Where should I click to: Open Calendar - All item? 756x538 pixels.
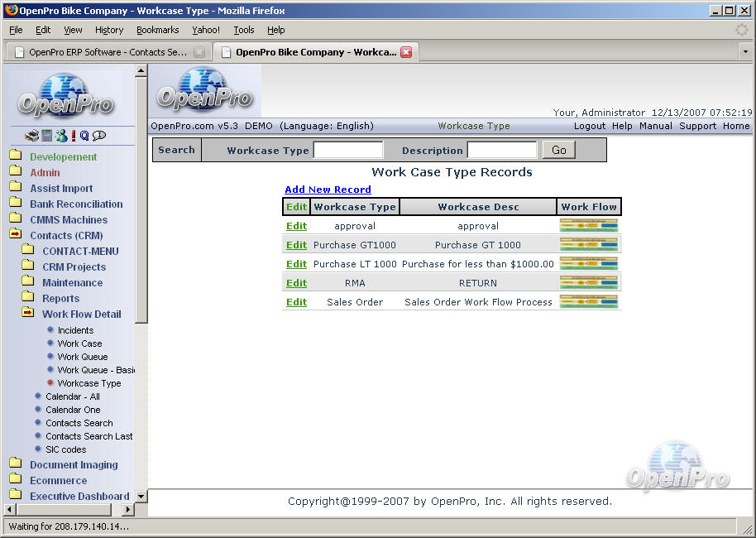73,396
